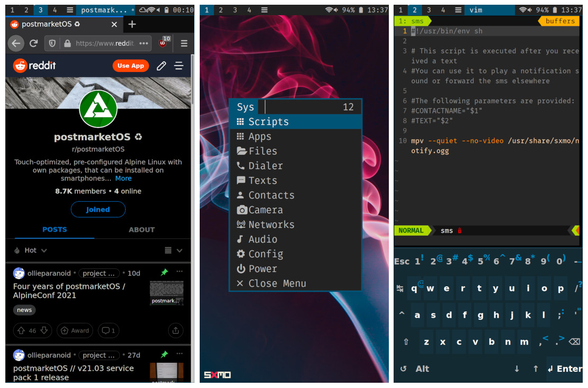The image size is (588, 388).
Task: Toggle the Joined membership button
Action: pyautogui.click(x=98, y=209)
